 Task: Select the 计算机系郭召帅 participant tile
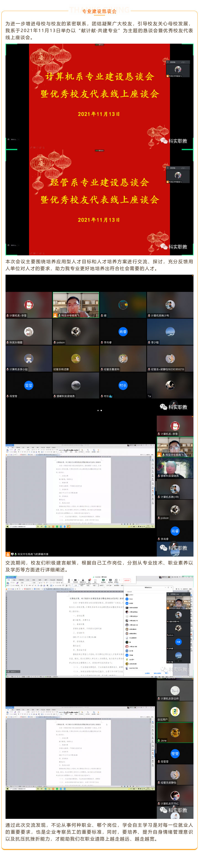point(175,690)
